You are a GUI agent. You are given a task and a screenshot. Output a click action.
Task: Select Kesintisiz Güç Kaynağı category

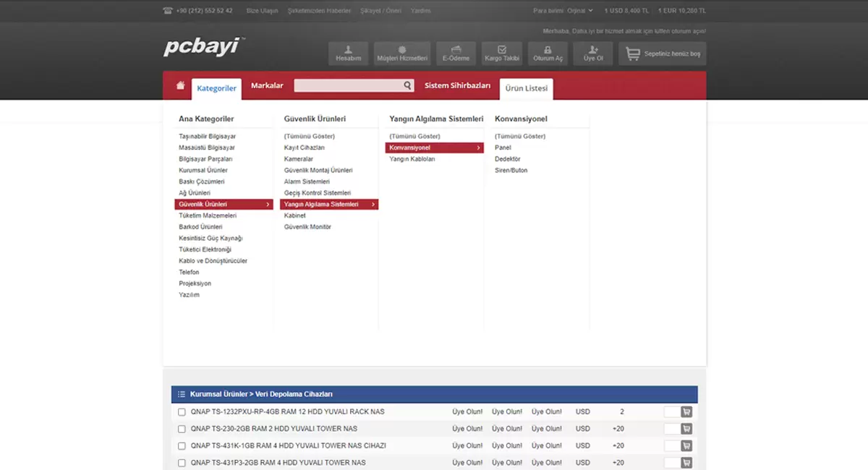coord(210,238)
